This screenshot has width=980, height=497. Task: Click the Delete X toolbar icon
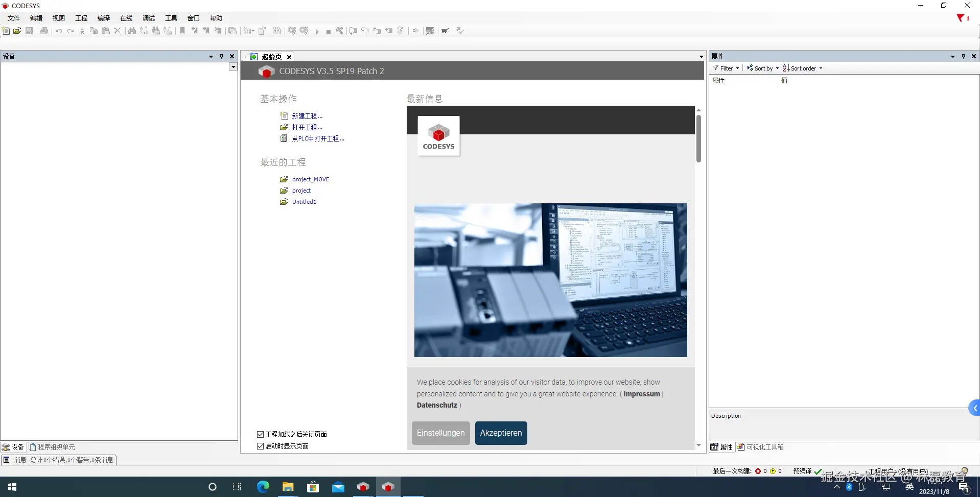coord(118,31)
